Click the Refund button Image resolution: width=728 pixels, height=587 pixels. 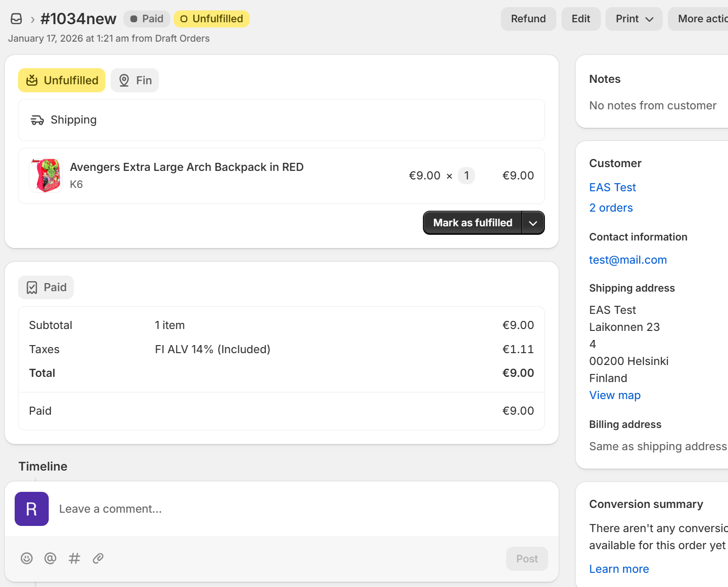(528, 19)
